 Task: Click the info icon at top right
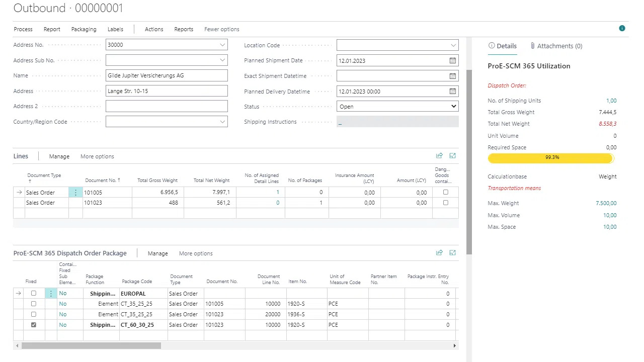pyautogui.click(x=622, y=28)
